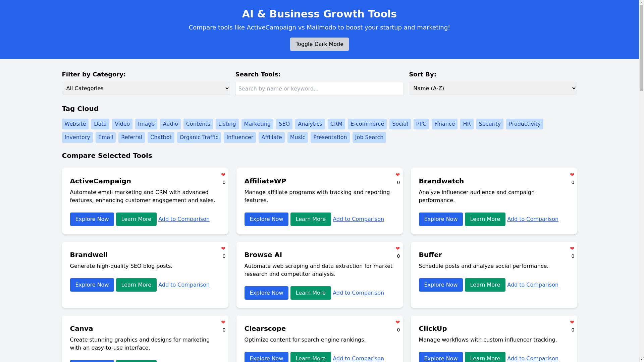
Task: Explore Now for Brandwell
Action: click(92, 285)
